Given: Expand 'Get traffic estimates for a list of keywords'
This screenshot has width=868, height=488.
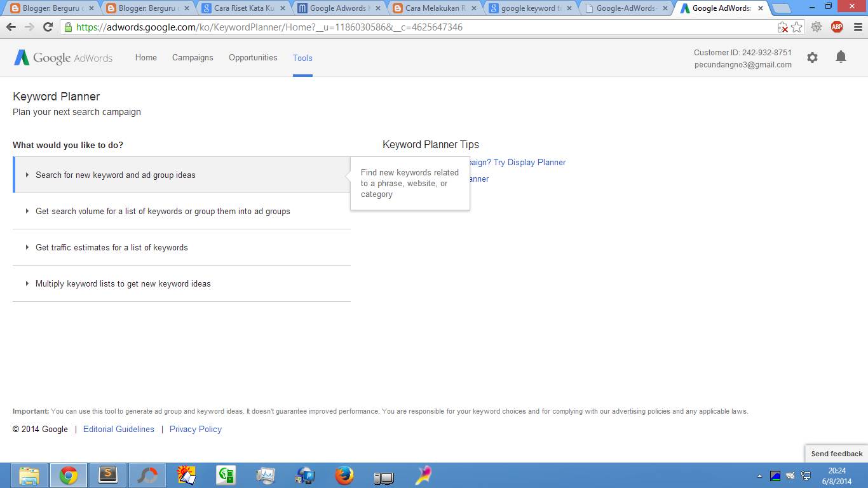Looking at the screenshot, I should click(182, 247).
